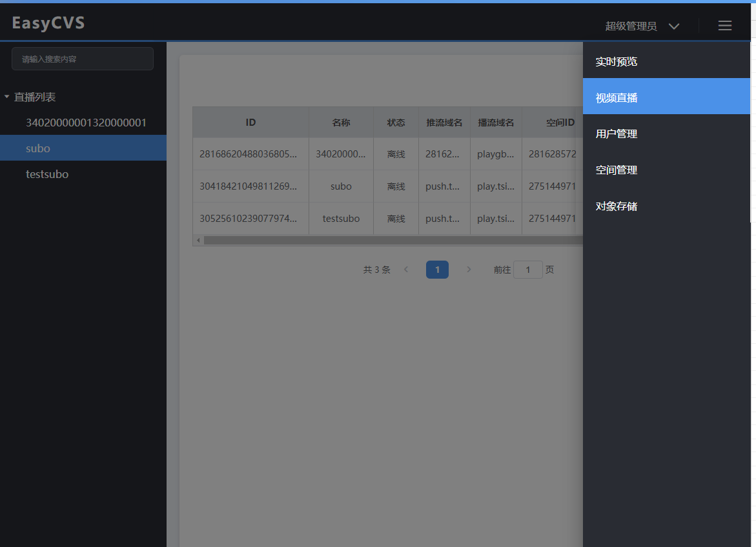The height and width of the screenshot is (547, 756).
Task: Select 34020000001320000001 in the live list
Action: 83,123
